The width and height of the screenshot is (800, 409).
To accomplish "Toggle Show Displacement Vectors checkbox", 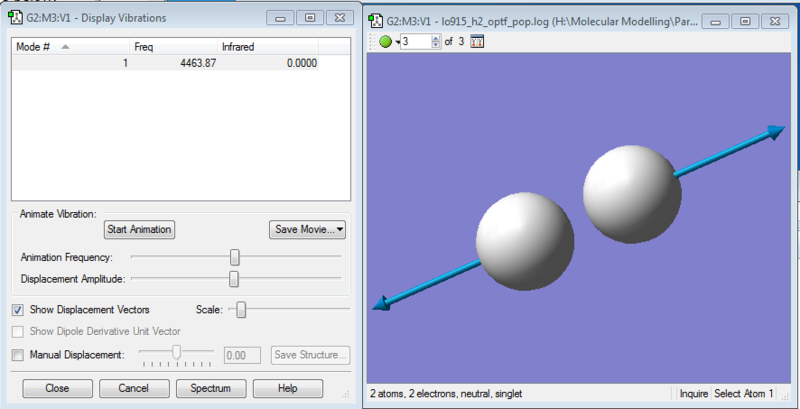I will point(18,310).
